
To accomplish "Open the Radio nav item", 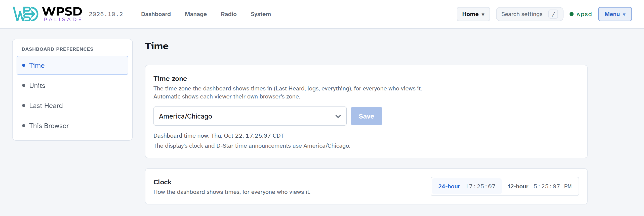I will click(x=229, y=14).
